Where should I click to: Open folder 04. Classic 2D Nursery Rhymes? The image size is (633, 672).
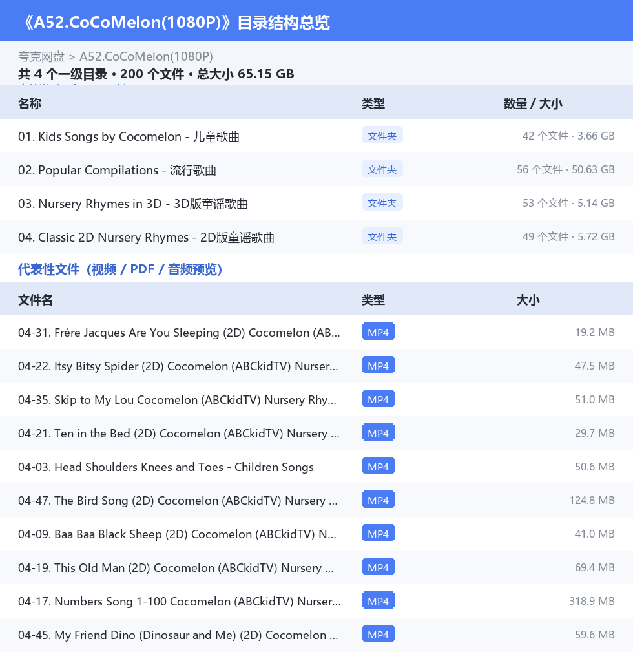click(x=146, y=237)
